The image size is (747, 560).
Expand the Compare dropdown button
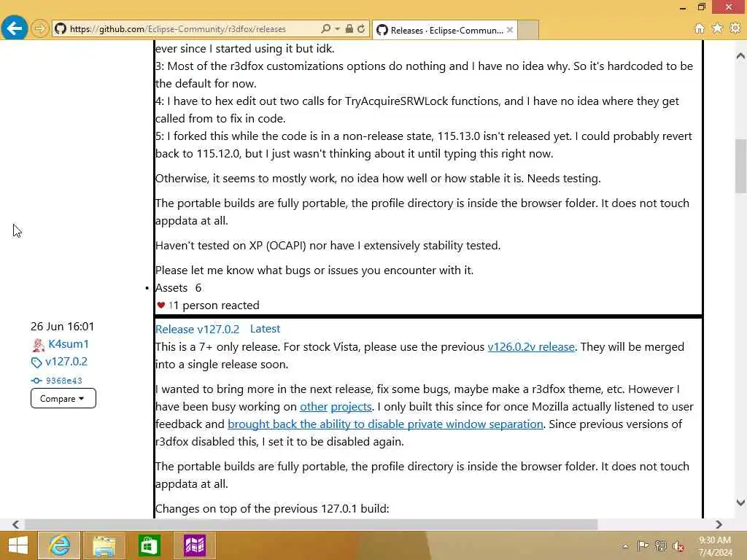pyautogui.click(x=63, y=398)
